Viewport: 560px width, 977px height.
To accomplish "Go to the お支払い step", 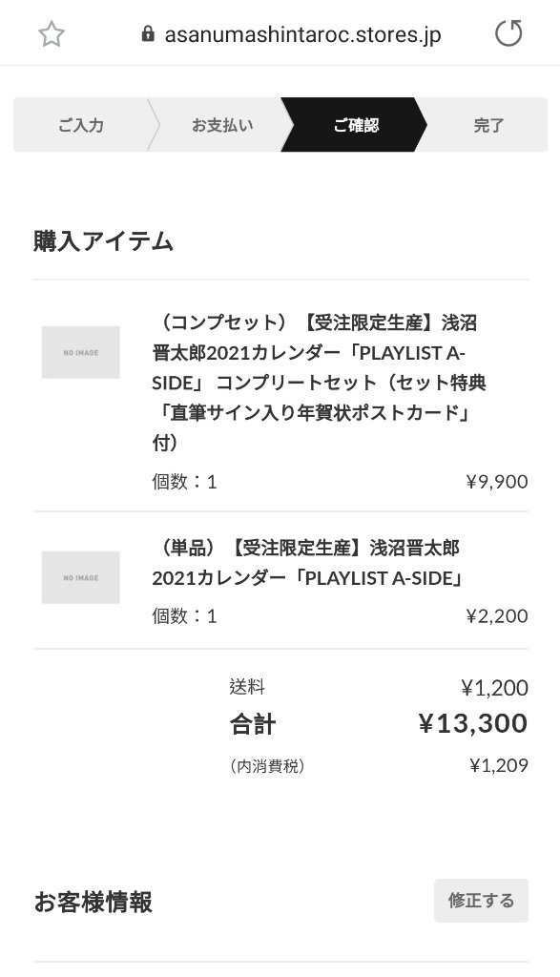I will click(x=222, y=125).
